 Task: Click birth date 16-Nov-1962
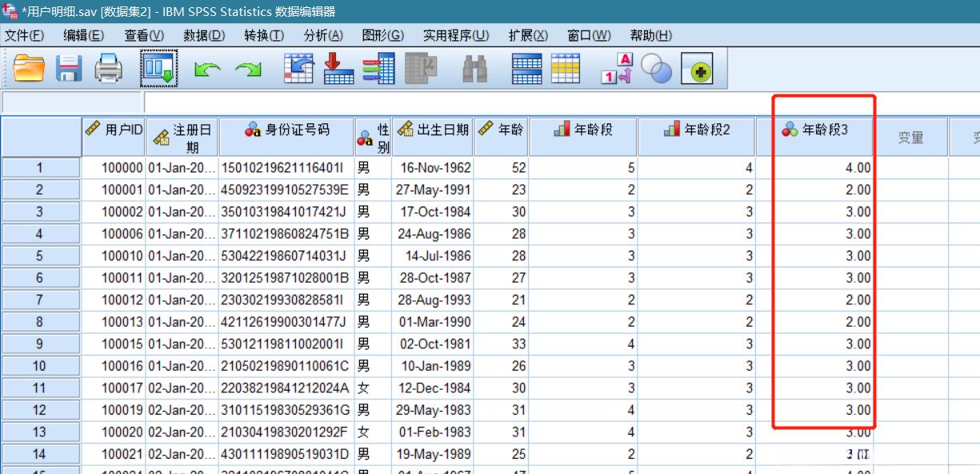coord(432,168)
